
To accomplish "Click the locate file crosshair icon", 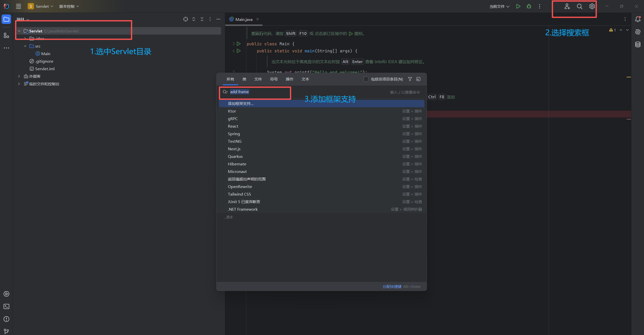I will pos(185,19).
